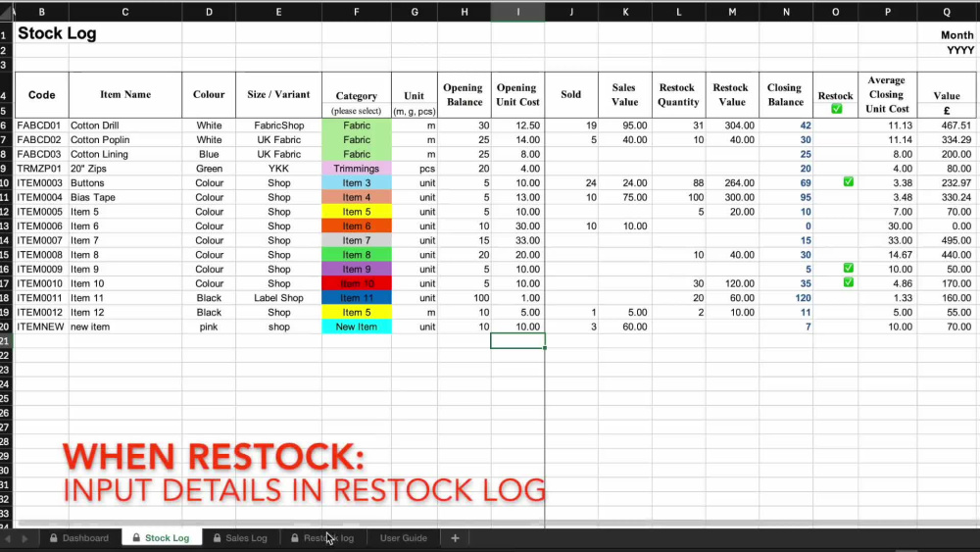
Task: Toggle Restock checkbox in Buttons row
Action: 848,182
